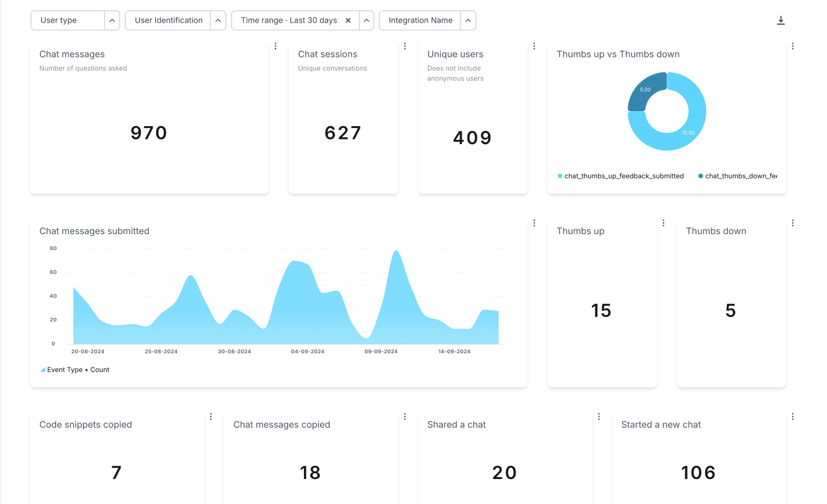Screen dimensions: 827x504
Task: Open Thumbs up vs Thumbs down kebab menu
Action: click(793, 46)
